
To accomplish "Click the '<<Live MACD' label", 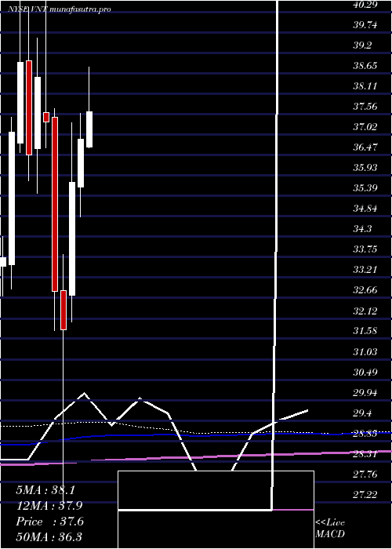I will 330,528.
